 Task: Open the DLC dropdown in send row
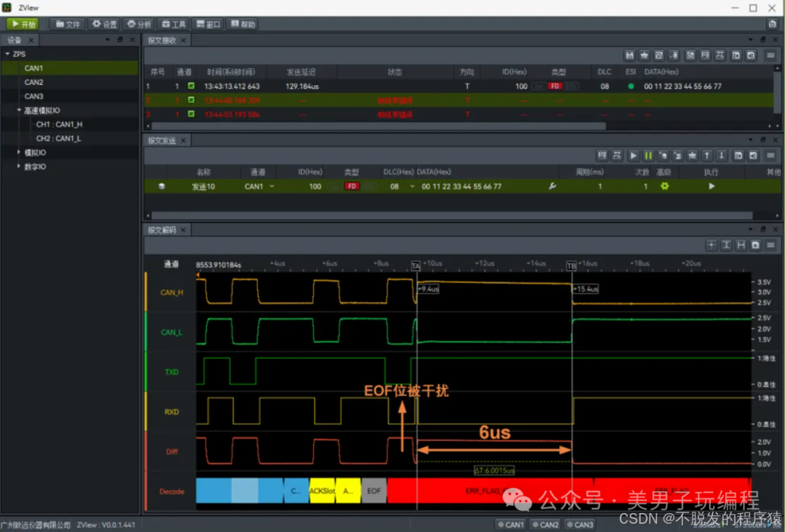pos(412,186)
